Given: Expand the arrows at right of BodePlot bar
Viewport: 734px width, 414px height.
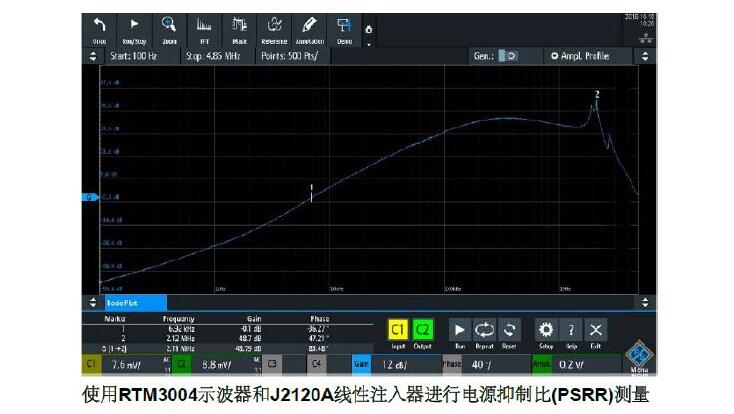Looking at the screenshot, I should pyautogui.click(x=645, y=303).
